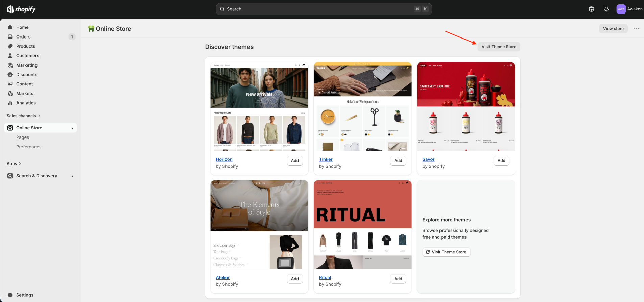Click the View store button
The image size is (644, 302).
point(613,29)
